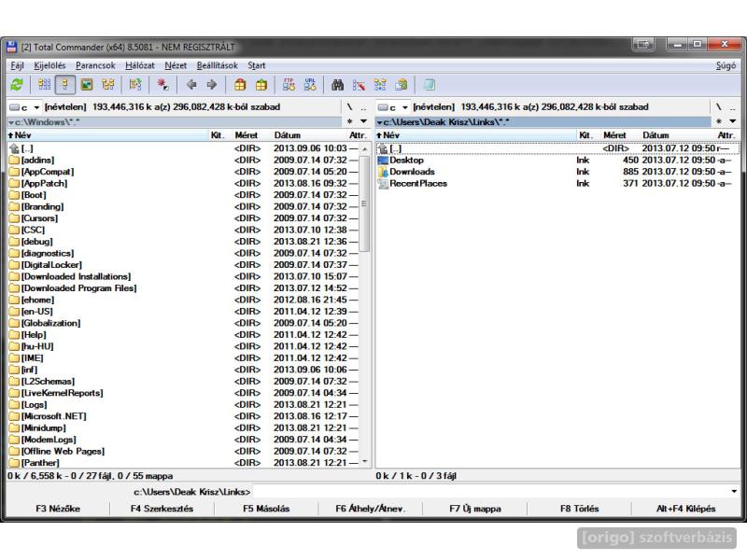Sort left panel by Dátum column

[x=288, y=135]
